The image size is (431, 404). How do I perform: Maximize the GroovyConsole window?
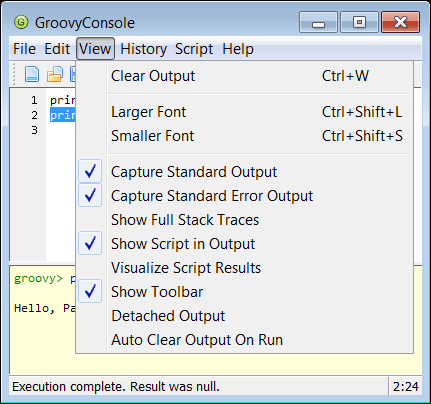359,22
